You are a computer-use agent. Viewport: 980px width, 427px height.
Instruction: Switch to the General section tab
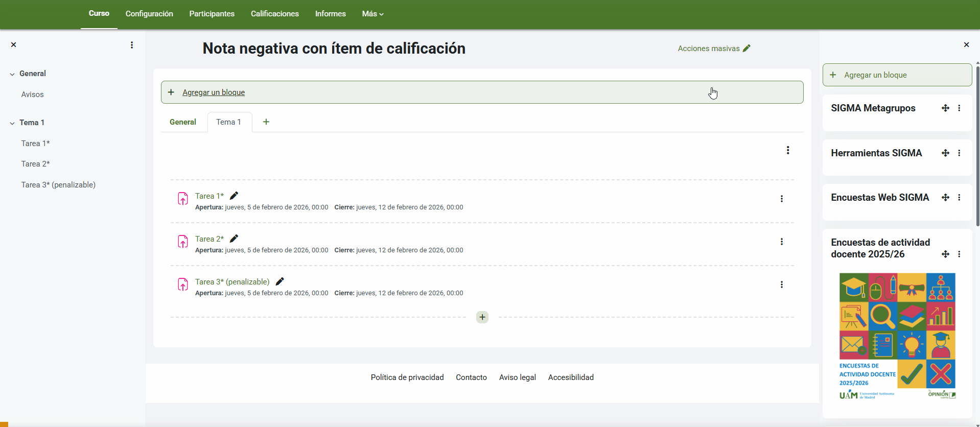pos(183,122)
